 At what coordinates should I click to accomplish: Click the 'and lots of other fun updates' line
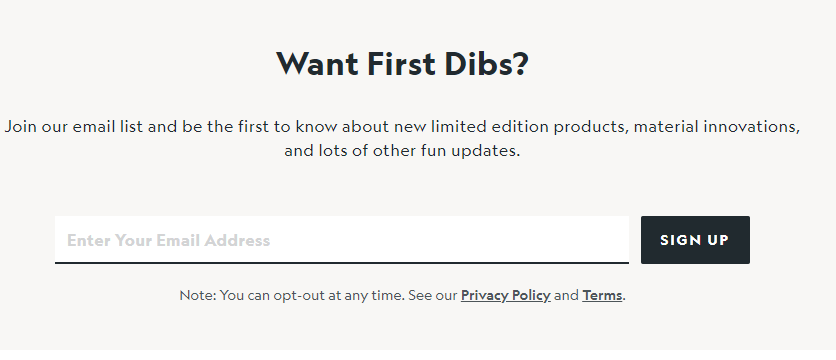(402, 151)
